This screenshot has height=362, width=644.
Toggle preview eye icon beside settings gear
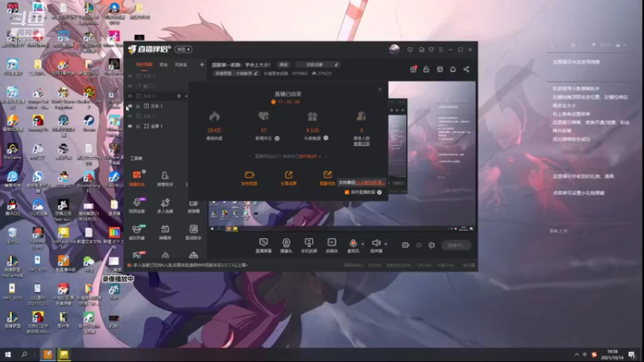419,245
